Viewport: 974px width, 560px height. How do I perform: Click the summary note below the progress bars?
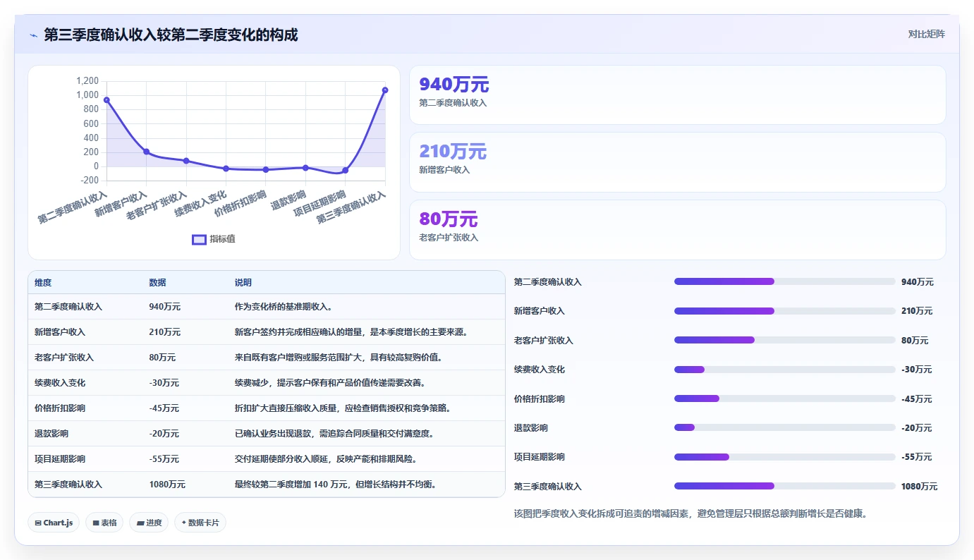(690, 513)
